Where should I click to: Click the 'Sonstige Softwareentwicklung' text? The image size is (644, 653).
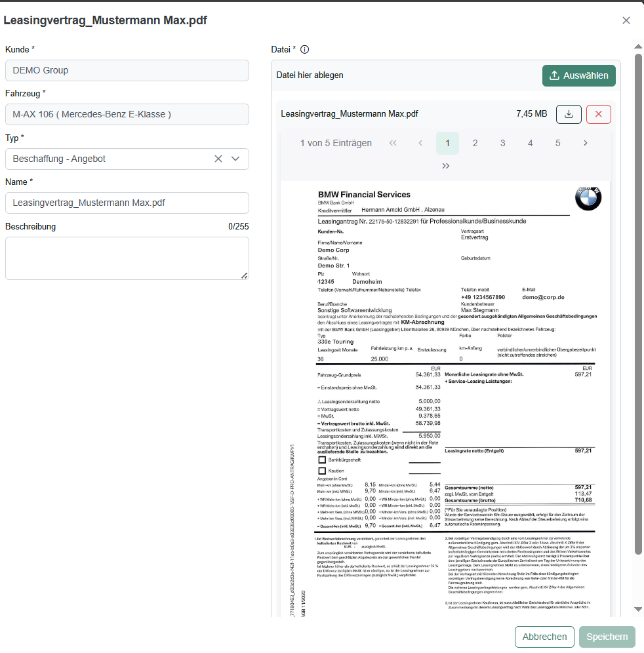(355, 310)
